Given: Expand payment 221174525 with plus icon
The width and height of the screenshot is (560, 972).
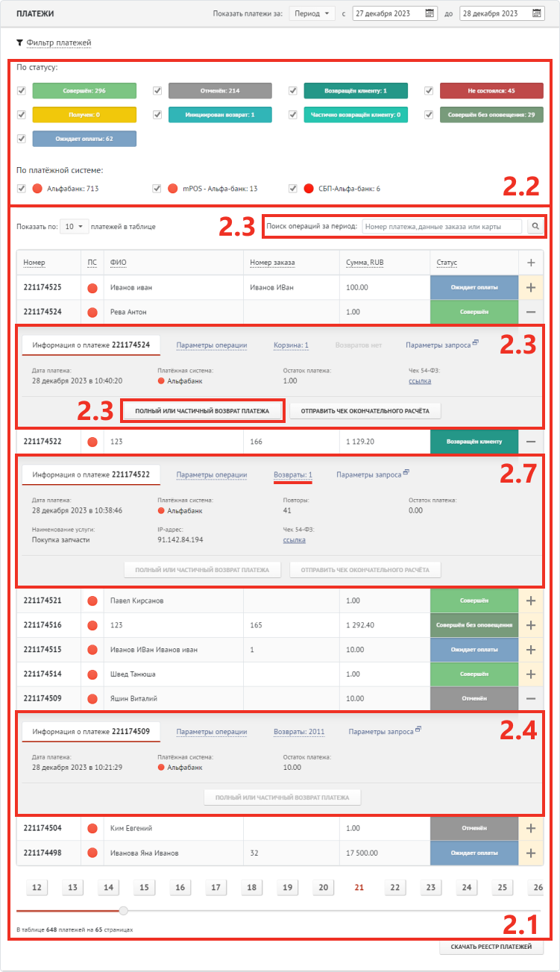Looking at the screenshot, I should [531, 288].
